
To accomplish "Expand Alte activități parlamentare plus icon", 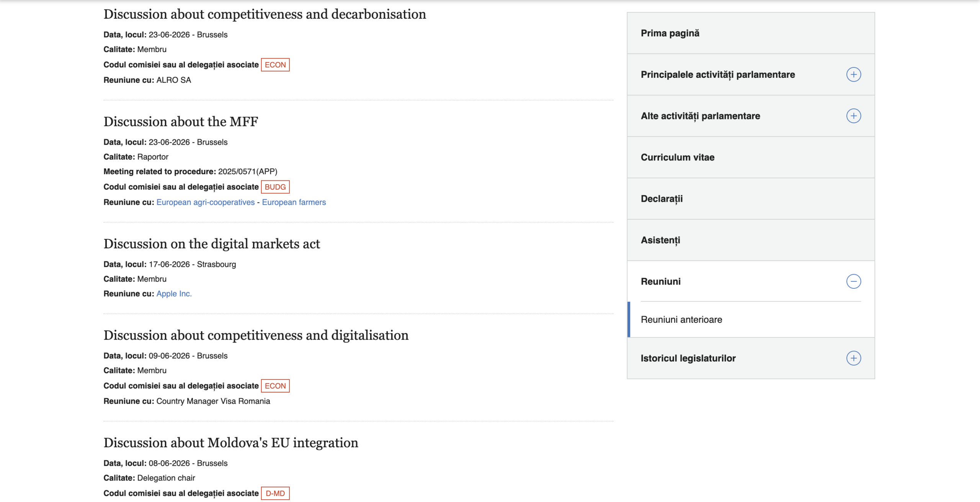I will 853,116.
